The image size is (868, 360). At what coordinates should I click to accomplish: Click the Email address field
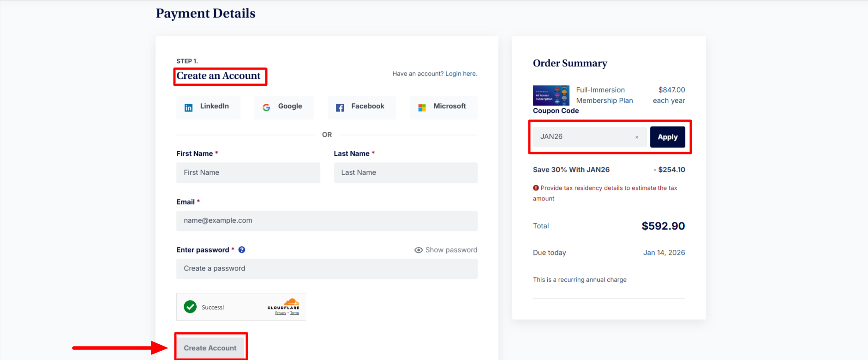point(327,221)
